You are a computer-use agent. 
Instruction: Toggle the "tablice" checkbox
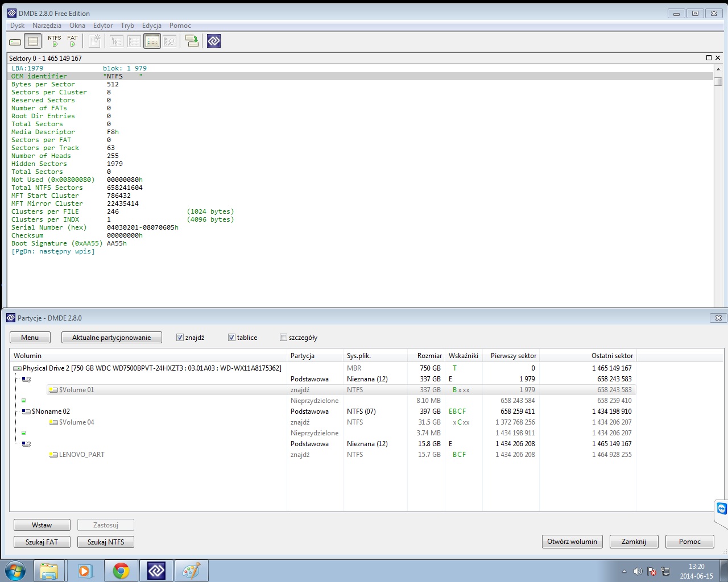(231, 338)
